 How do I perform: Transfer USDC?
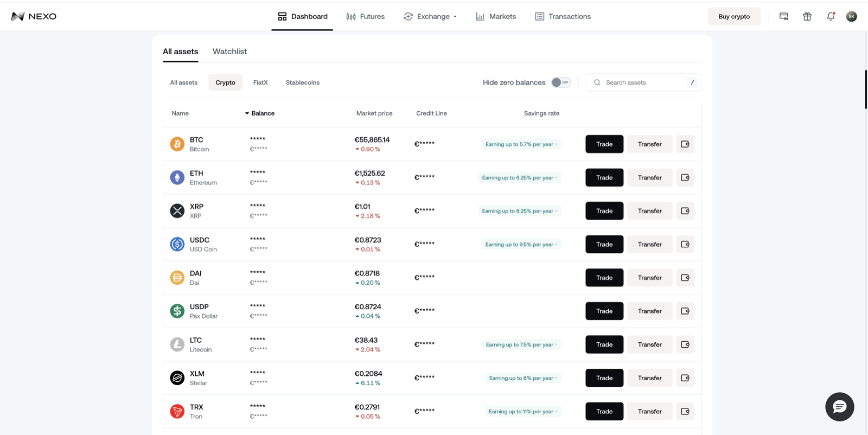click(649, 244)
